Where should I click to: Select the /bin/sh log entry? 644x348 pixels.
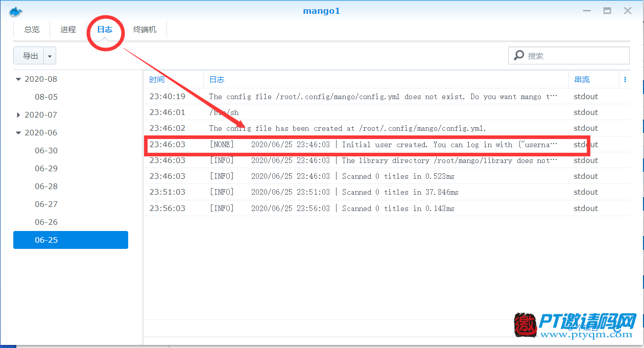[387, 112]
